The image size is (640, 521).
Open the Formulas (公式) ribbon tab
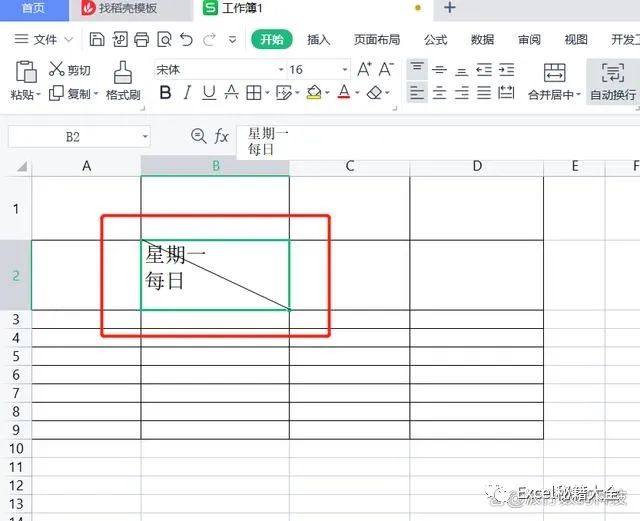point(435,40)
